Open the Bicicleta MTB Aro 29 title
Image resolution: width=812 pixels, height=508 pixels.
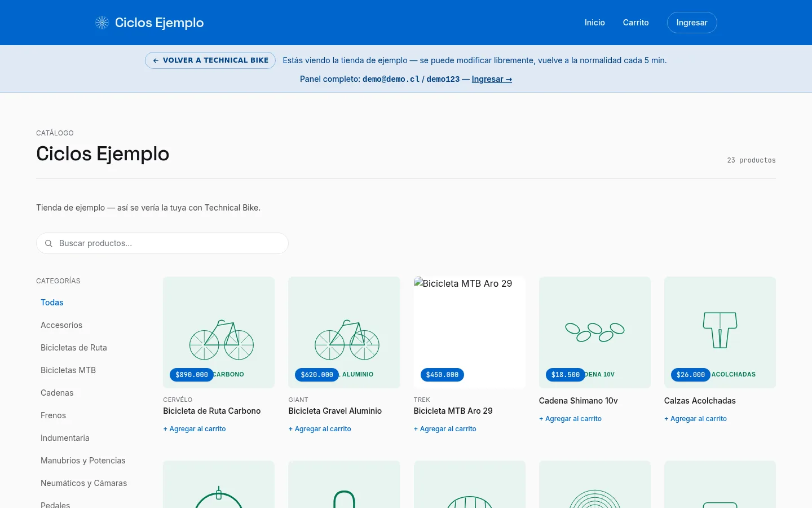click(x=453, y=411)
